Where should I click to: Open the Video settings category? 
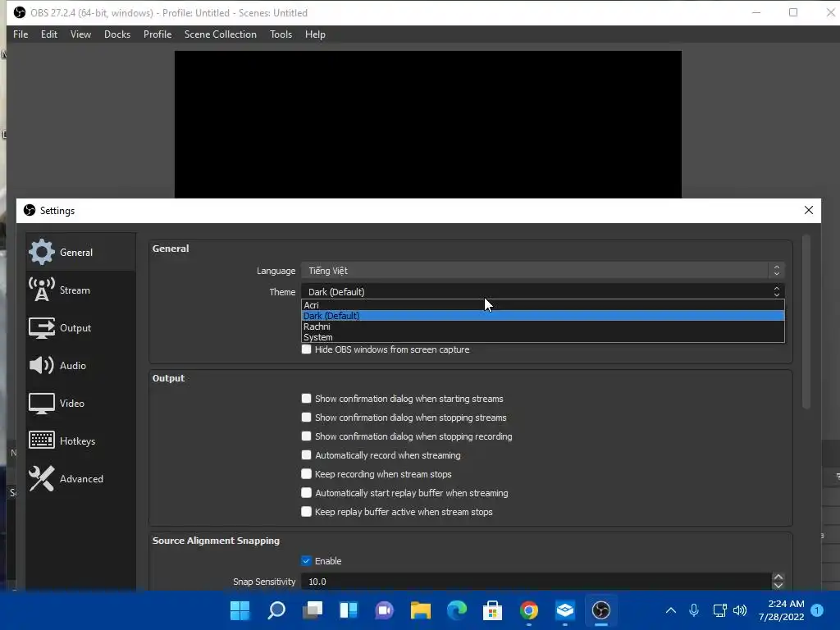tap(80, 404)
